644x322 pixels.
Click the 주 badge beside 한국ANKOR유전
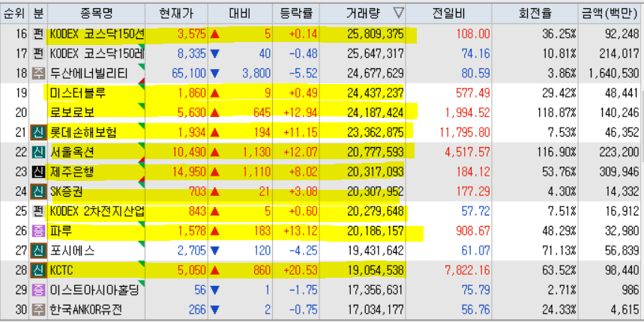38,310
